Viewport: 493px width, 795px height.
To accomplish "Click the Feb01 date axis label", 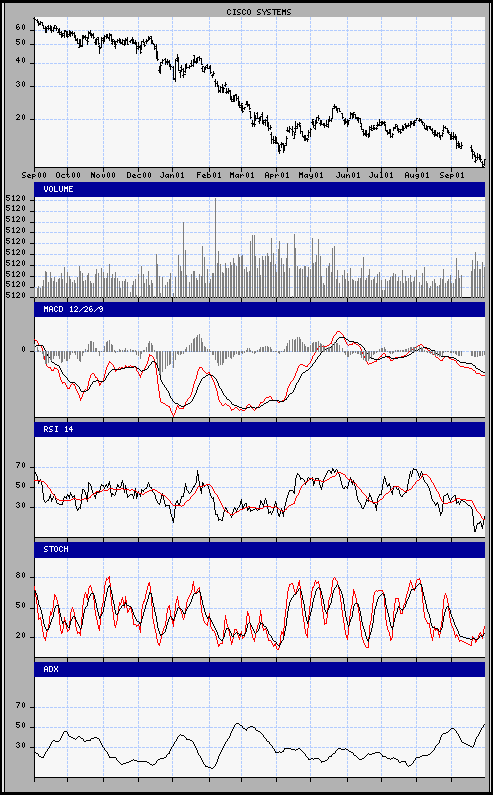I will [209, 175].
